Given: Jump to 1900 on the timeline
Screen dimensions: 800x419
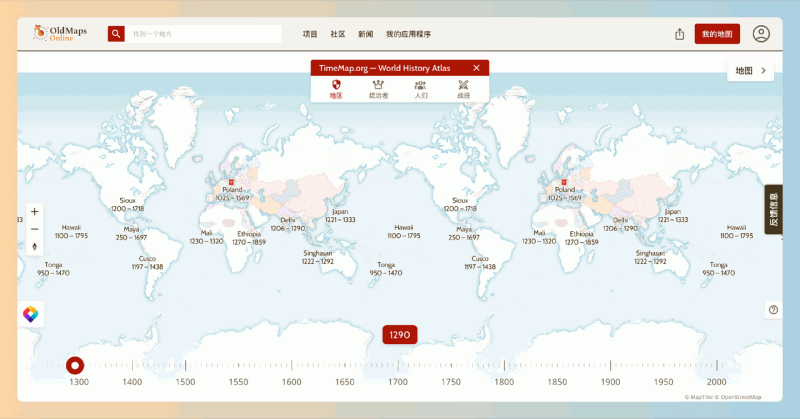Looking at the screenshot, I should (x=610, y=382).
